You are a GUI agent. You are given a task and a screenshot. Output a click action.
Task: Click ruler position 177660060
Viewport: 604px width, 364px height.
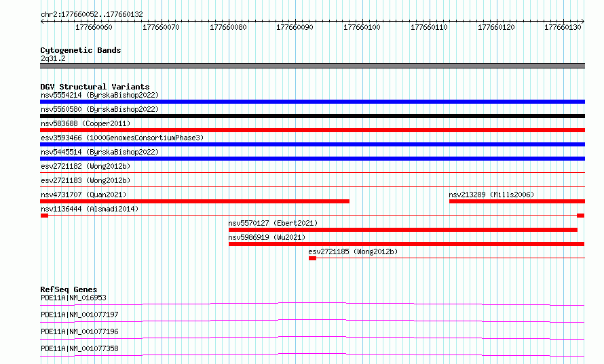click(94, 27)
